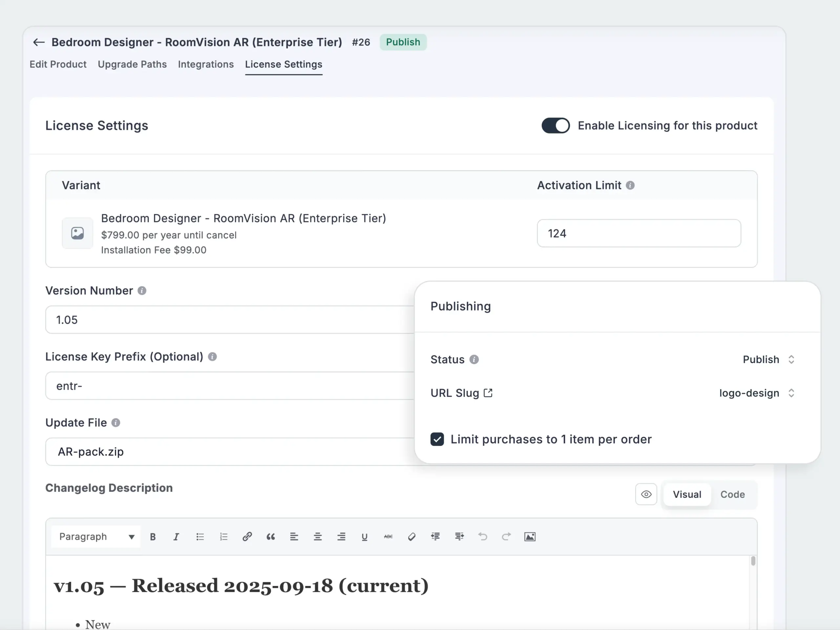Toggle Enable Licensing for this product
Image resolution: width=840 pixels, height=630 pixels.
pos(556,126)
